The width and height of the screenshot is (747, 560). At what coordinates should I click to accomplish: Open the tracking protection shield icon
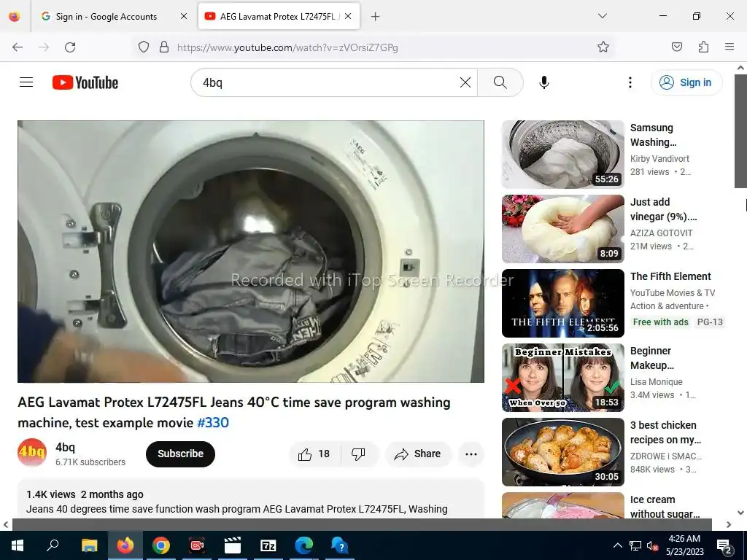[144, 47]
